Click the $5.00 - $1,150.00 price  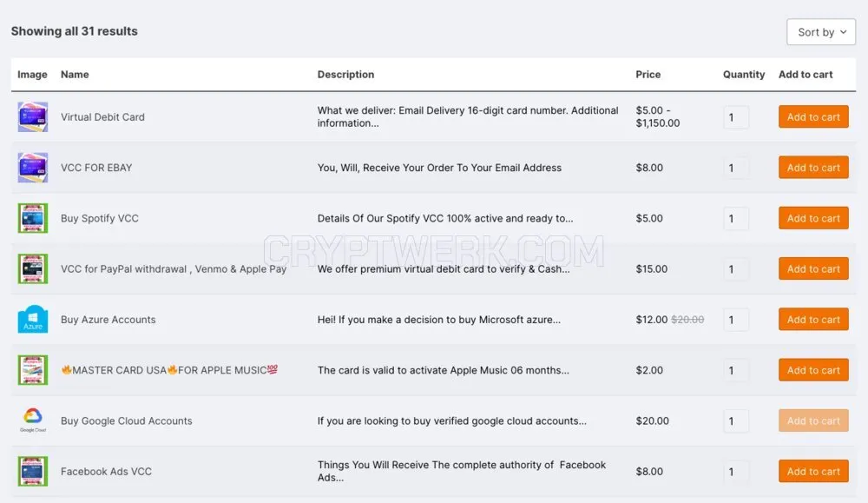click(658, 117)
